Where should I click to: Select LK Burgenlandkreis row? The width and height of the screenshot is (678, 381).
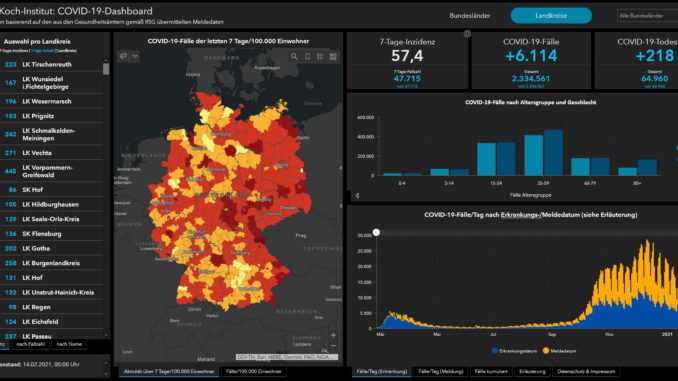click(x=51, y=263)
